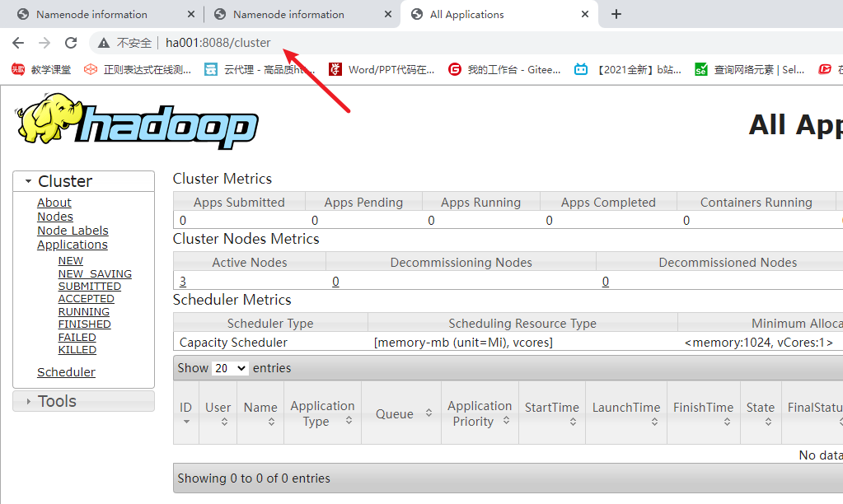This screenshot has width=843, height=504.
Task: Sort table by FinishTime column
Action: 703,413
